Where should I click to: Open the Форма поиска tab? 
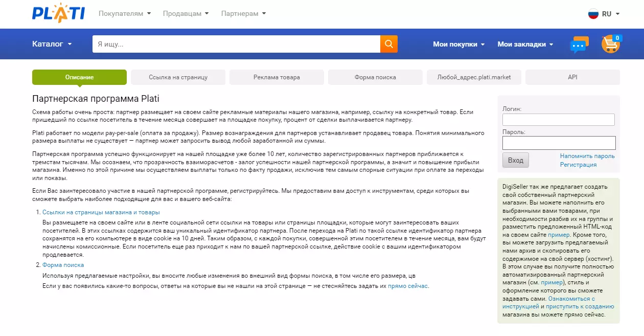click(375, 77)
